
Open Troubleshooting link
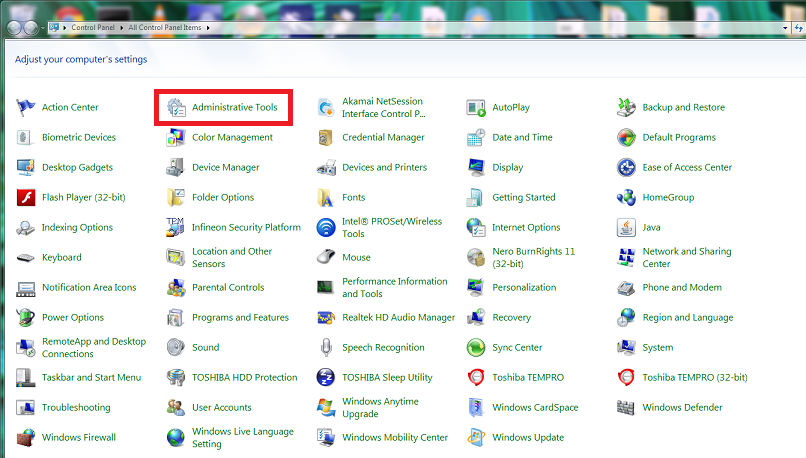coord(76,408)
